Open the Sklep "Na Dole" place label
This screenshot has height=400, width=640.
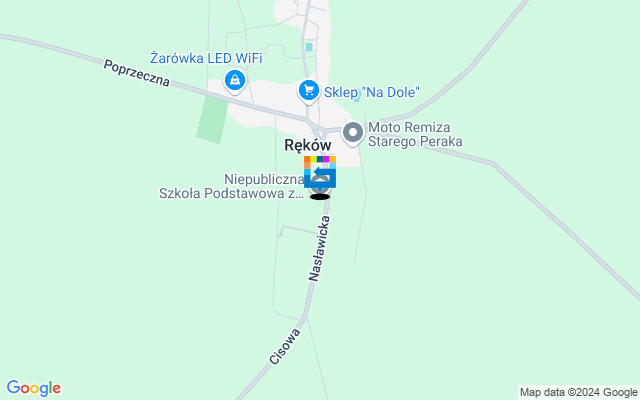coord(372,92)
